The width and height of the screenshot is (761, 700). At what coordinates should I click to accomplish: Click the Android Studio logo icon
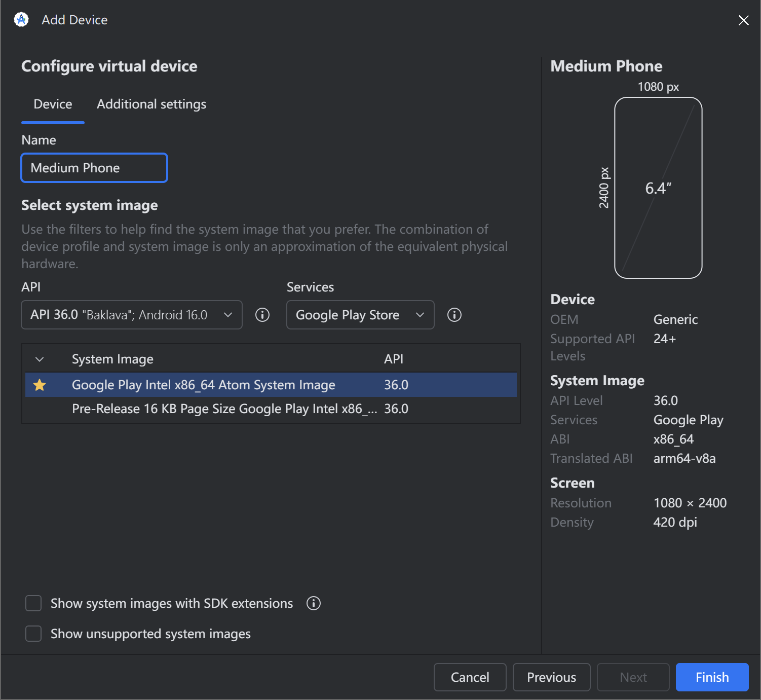21,20
